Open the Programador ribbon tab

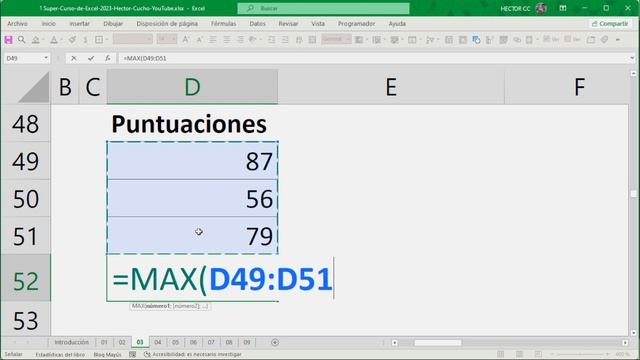(x=356, y=24)
